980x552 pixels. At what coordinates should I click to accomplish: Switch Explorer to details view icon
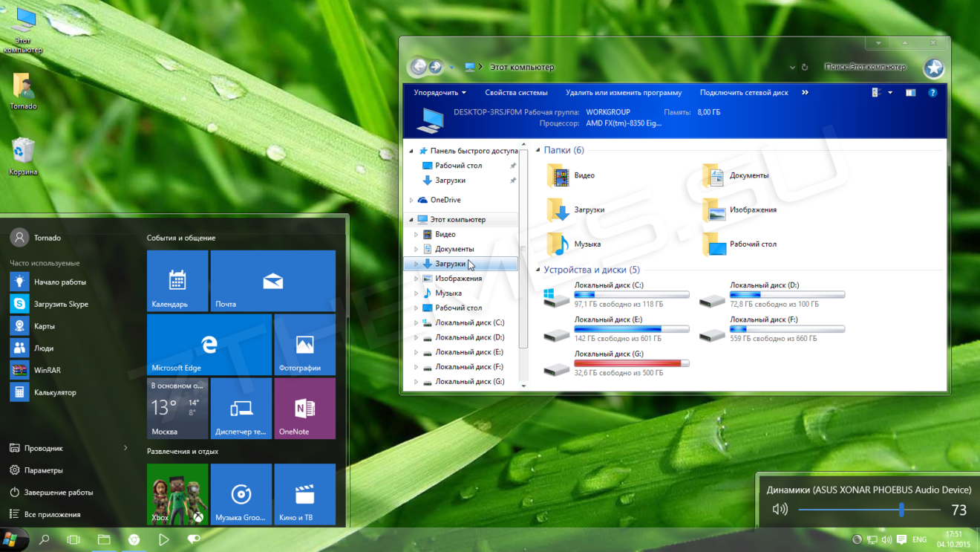pyautogui.click(x=875, y=91)
